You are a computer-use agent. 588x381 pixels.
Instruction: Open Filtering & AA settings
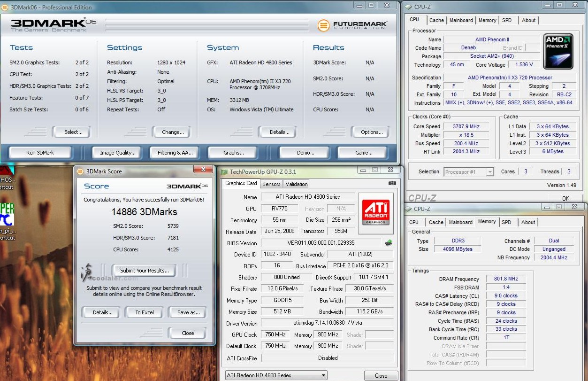(x=175, y=153)
